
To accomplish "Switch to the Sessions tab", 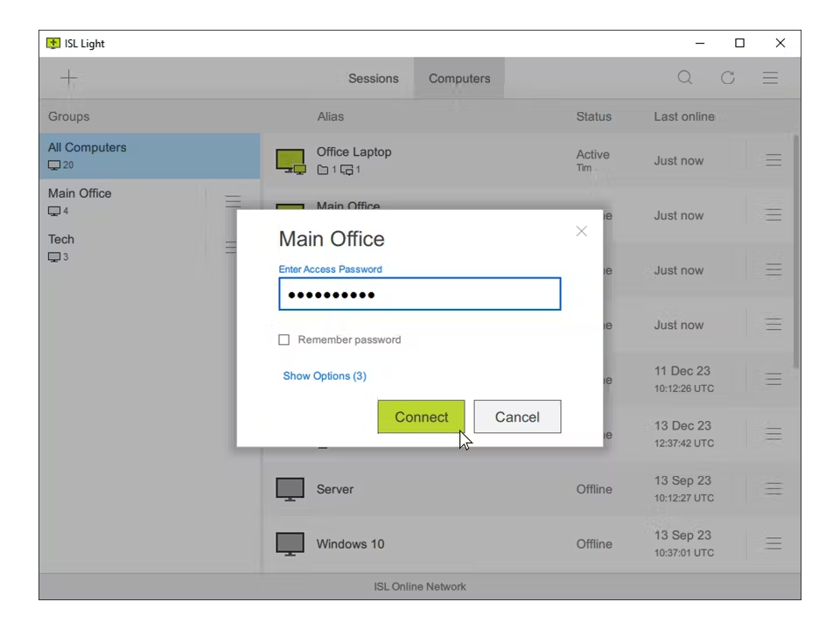I will [x=374, y=78].
